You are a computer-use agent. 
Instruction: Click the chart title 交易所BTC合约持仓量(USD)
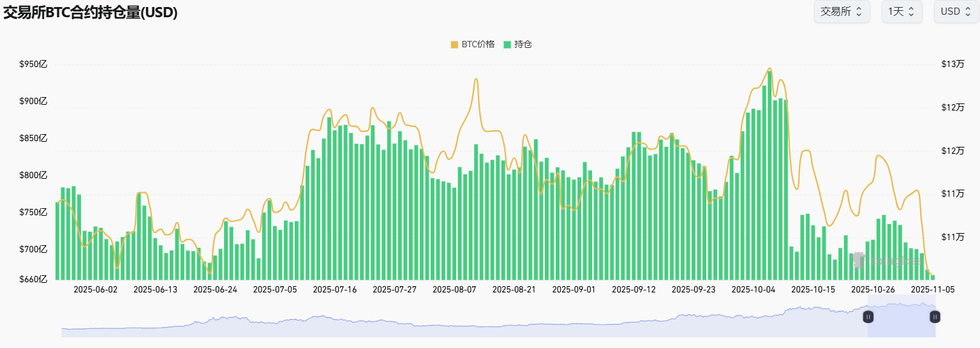pyautogui.click(x=91, y=13)
